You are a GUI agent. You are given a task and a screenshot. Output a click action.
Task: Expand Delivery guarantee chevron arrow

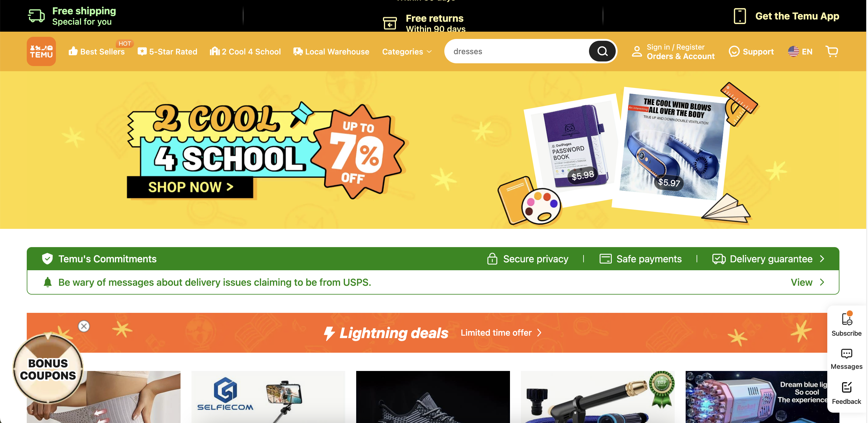click(822, 259)
